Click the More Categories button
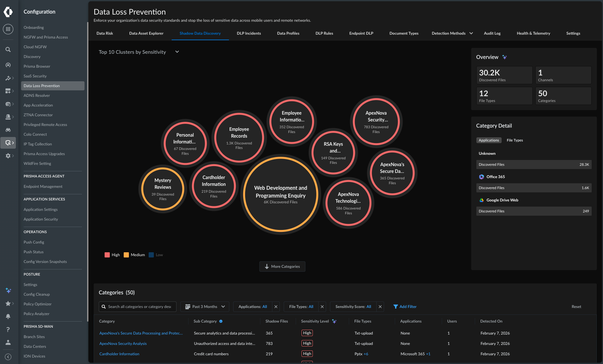Image resolution: width=603 pixels, height=364 pixels. coord(282,267)
